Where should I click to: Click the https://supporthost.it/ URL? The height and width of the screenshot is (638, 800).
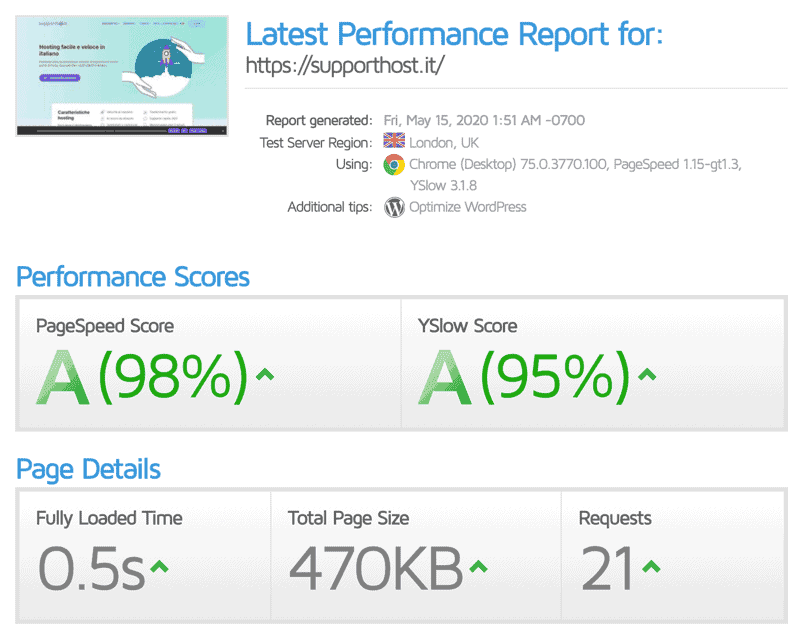pos(345,65)
